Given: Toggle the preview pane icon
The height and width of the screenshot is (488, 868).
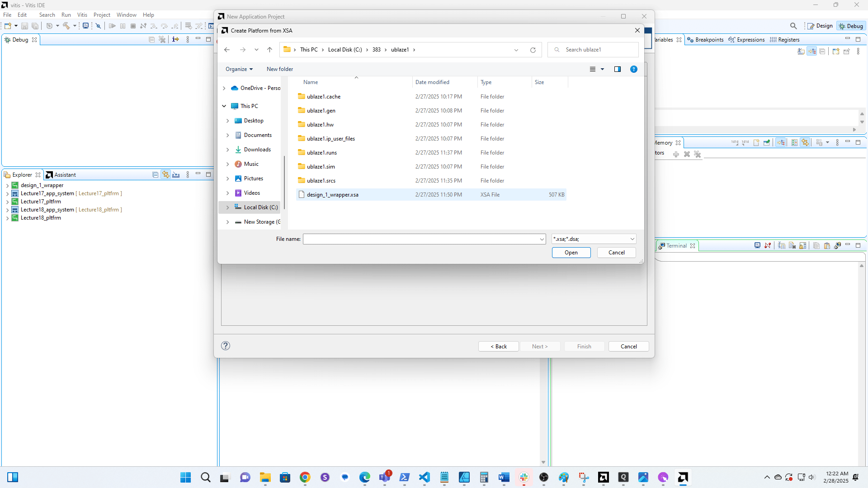Looking at the screenshot, I should (618, 69).
